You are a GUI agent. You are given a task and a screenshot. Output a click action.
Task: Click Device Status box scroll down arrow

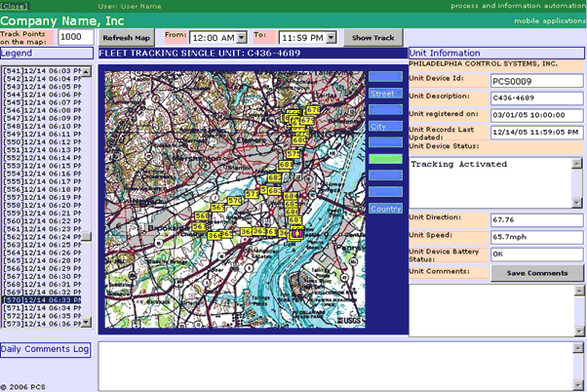(x=577, y=203)
